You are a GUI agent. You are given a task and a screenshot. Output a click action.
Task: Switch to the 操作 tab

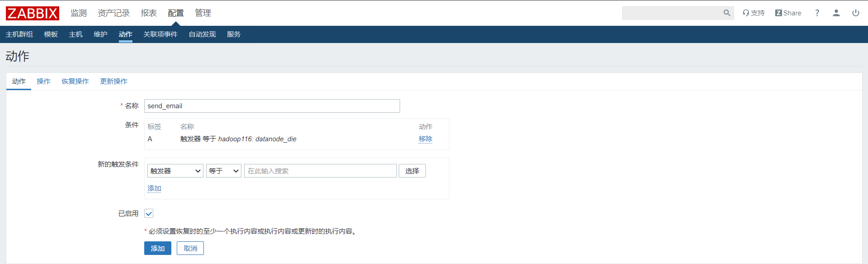click(43, 82)
